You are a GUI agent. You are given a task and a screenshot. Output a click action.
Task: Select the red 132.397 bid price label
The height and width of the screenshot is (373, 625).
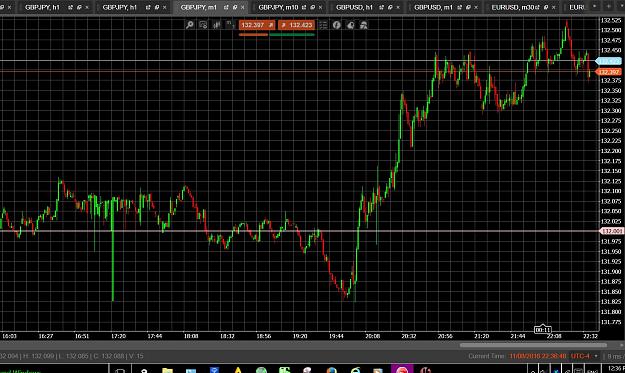point(609,72)
